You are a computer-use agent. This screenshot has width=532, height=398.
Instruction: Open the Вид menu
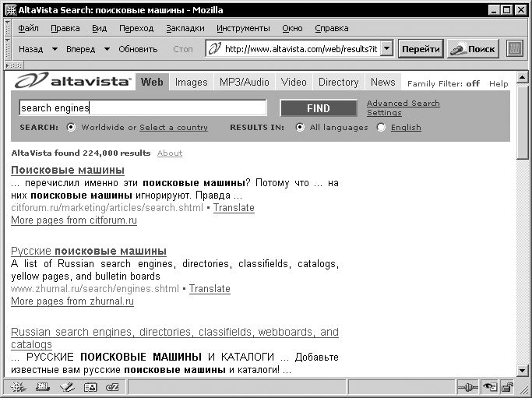[100, 28]
